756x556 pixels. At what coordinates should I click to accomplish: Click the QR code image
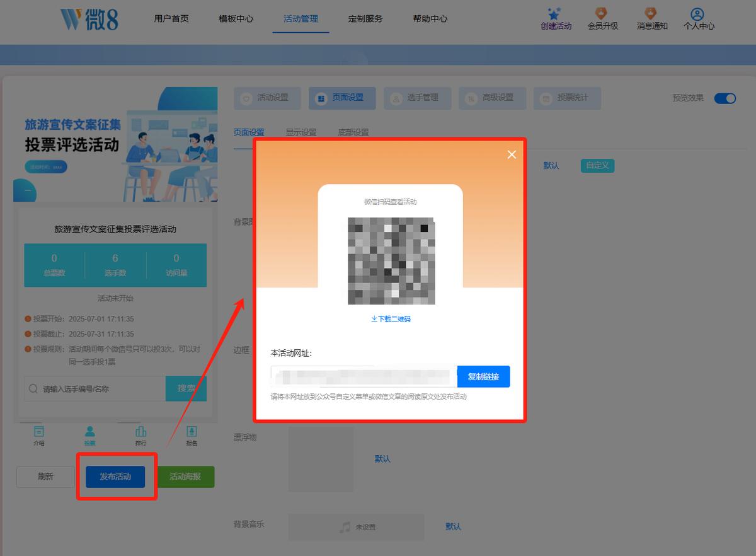pyautogui.click(x=391, y=261)
